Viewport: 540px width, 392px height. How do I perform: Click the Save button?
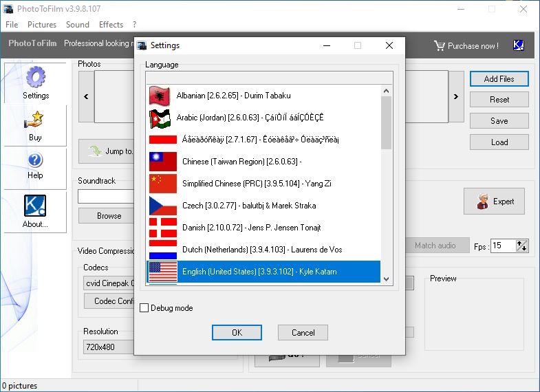point(499,121)
